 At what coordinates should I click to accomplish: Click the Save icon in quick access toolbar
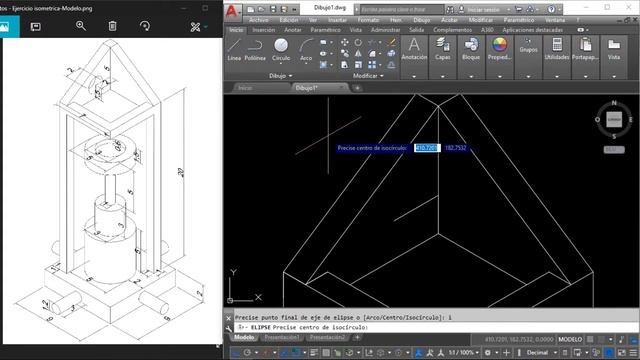click(x=273, y=9)
